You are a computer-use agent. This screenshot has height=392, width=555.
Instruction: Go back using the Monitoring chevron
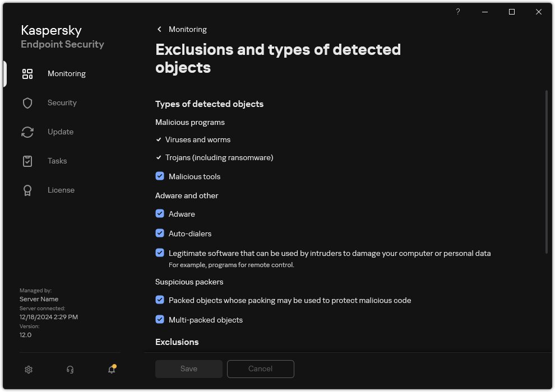tap(159, 29)
